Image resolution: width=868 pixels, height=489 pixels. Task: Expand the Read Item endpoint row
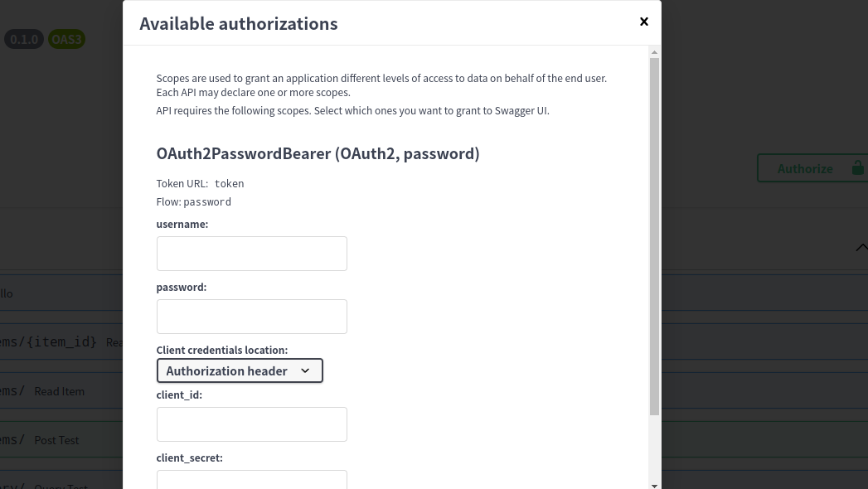click(x=60, y=391)
